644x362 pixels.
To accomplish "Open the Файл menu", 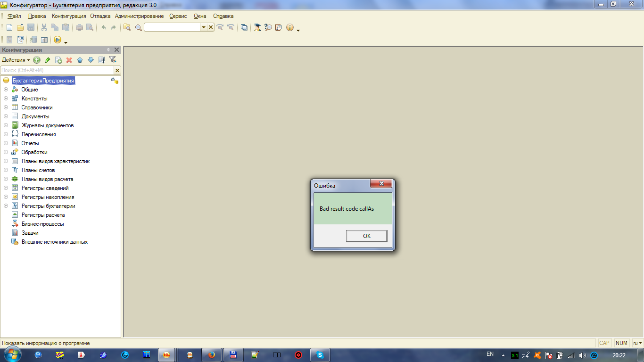I will tap(14, 16).
